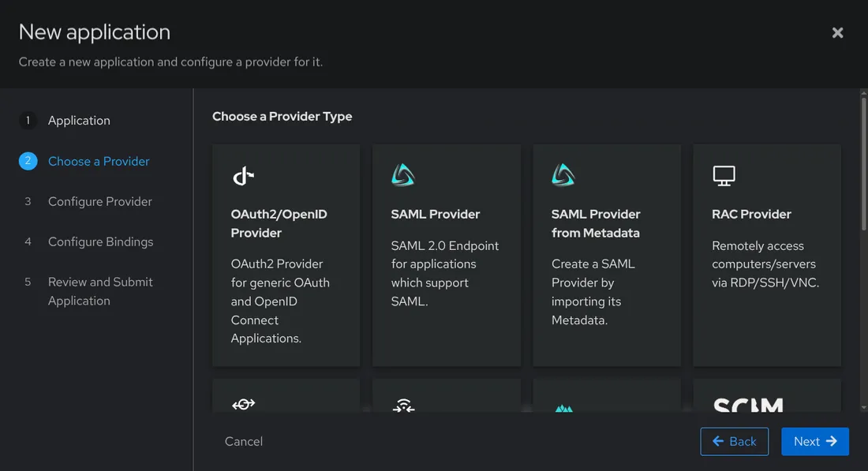
Task: Click the step number 2 circle
Action: (28, 161)
